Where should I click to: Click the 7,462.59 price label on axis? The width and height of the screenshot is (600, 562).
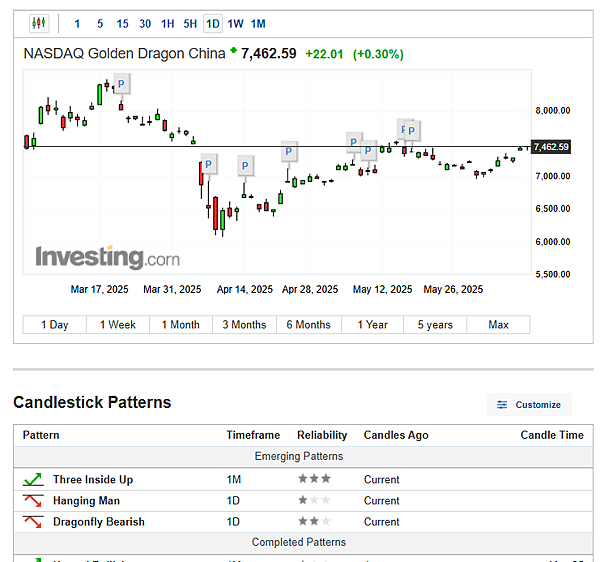coord(551,148)
